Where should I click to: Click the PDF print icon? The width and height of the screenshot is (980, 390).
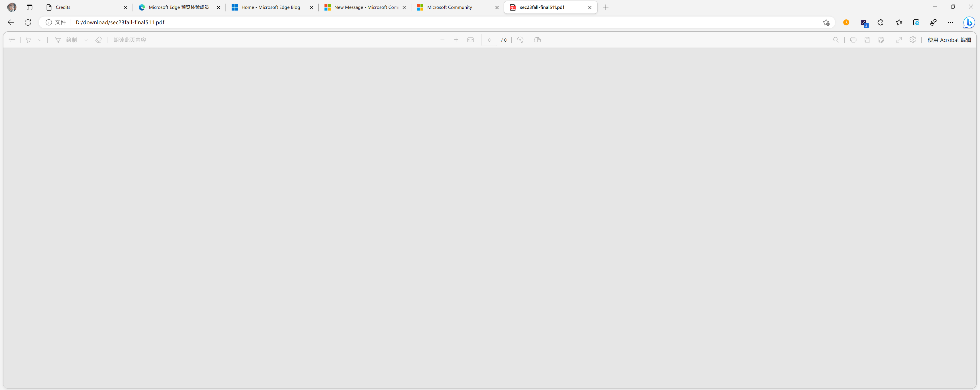pos(853,40)
